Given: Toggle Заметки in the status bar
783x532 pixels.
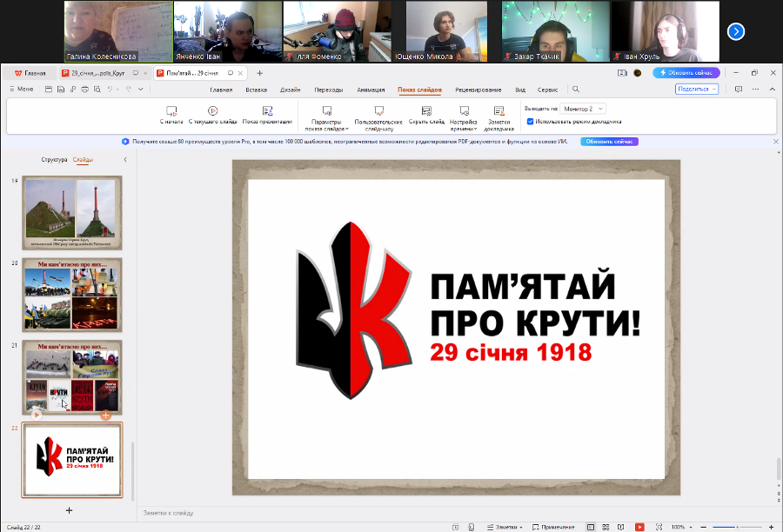Looking at the screenshot, I should [x=505, y=527].
